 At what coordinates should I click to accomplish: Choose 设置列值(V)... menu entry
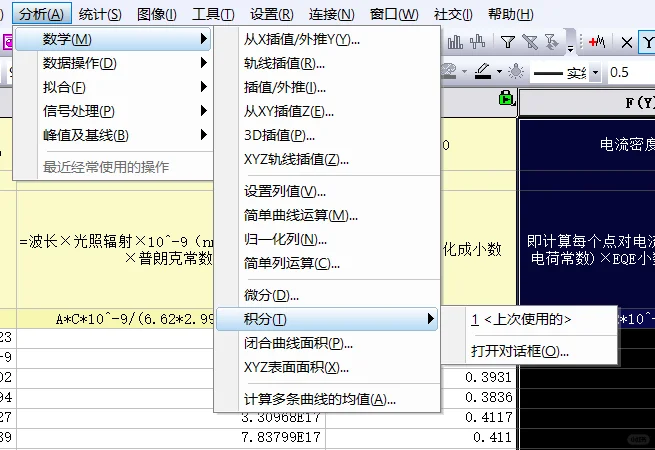327,191
